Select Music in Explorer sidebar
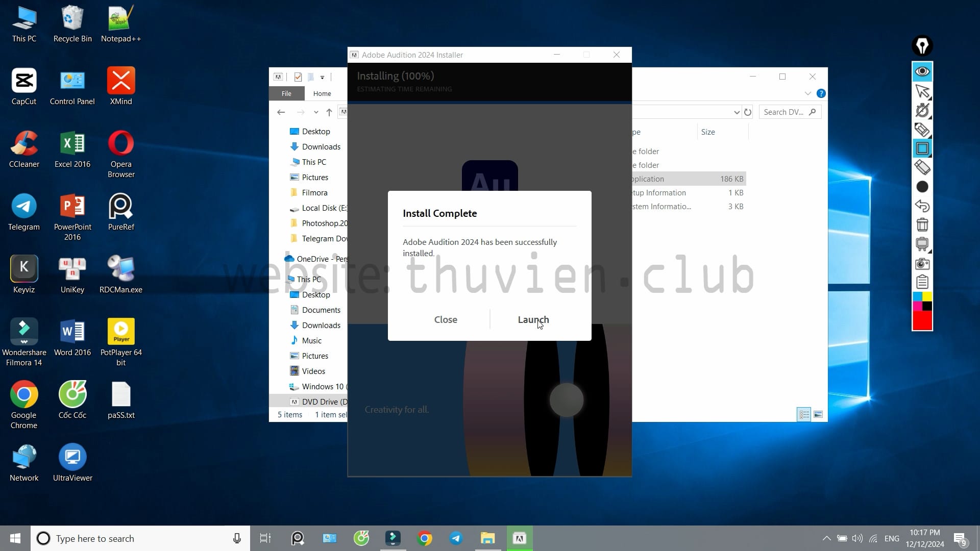 click(x=311, y=341)
